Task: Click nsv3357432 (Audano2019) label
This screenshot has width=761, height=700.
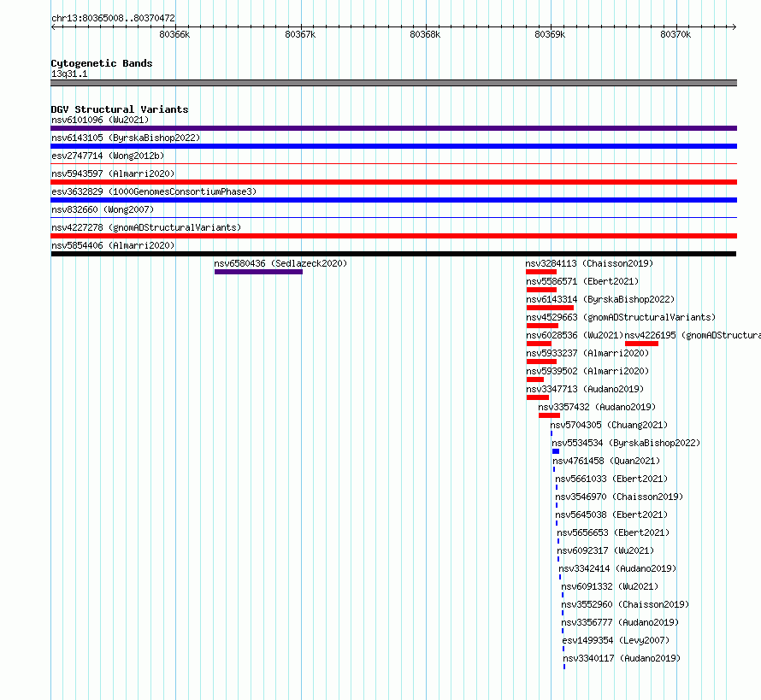Action: click(597, 407)
